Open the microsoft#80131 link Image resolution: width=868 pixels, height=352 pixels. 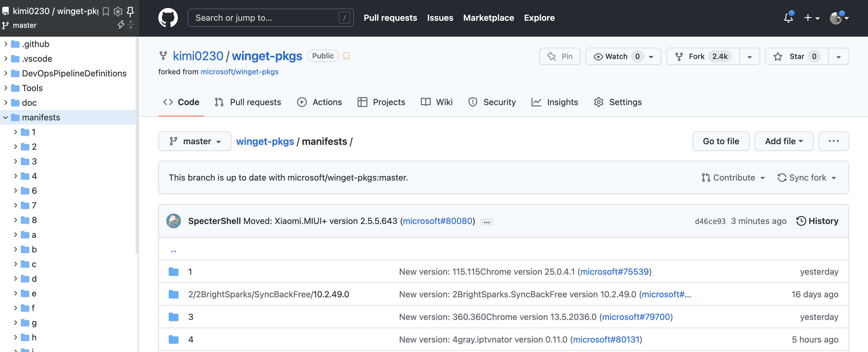pyautogui.click(x=606, y=339)
